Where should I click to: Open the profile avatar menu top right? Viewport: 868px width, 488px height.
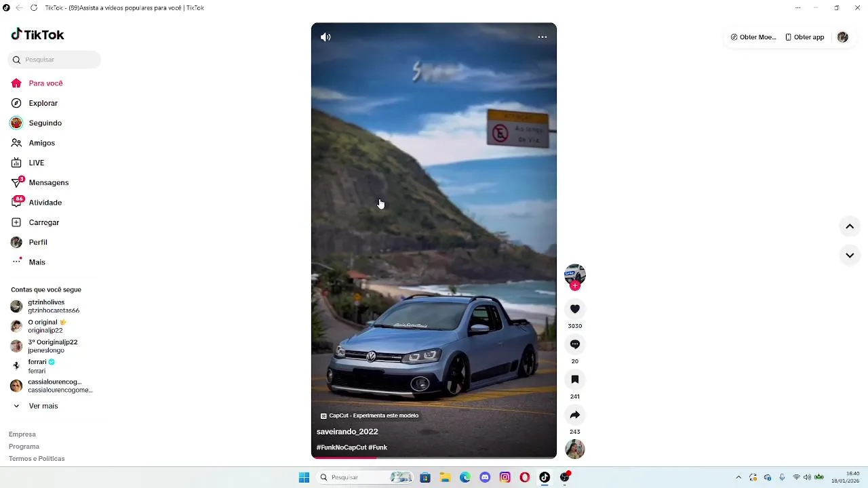(843, 37)
